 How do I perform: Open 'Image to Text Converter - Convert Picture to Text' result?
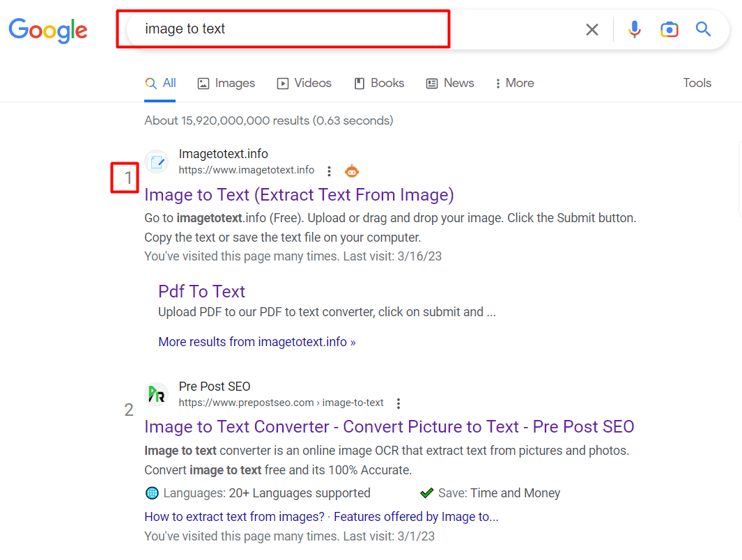(x=389, y=427)
